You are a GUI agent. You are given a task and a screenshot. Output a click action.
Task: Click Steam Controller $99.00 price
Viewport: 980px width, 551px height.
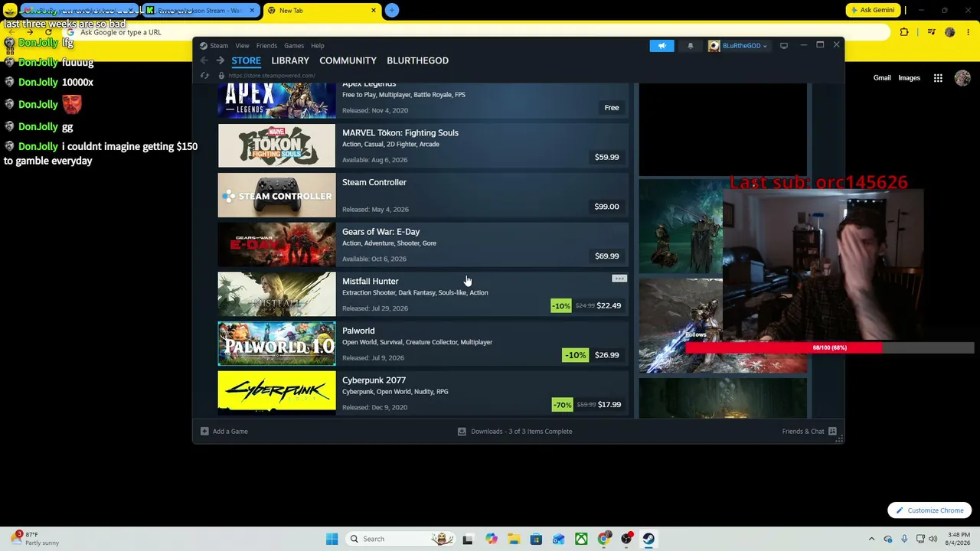[606, 207]
